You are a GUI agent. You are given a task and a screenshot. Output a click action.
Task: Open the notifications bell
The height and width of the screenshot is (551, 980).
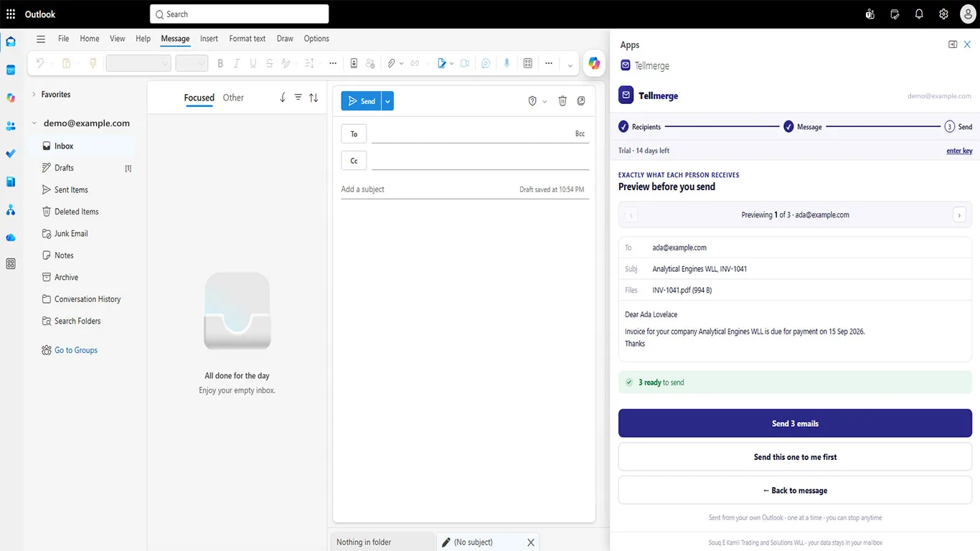(919, 14)
